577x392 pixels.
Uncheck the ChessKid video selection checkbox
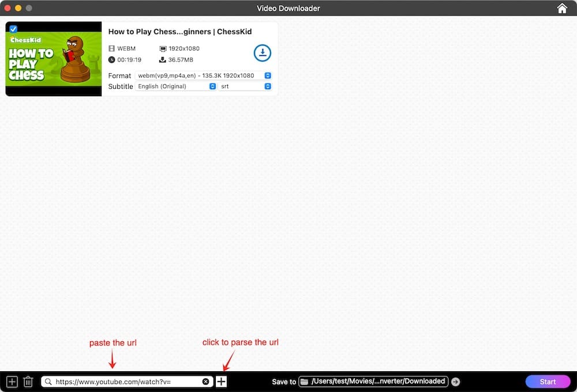[13, 29]
